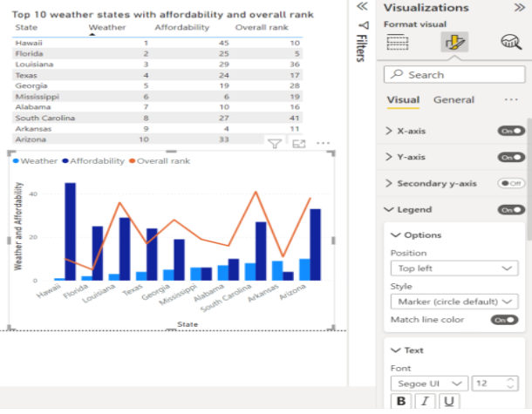
Task: Open the legend Position dropdown
Action: [454, 268]
